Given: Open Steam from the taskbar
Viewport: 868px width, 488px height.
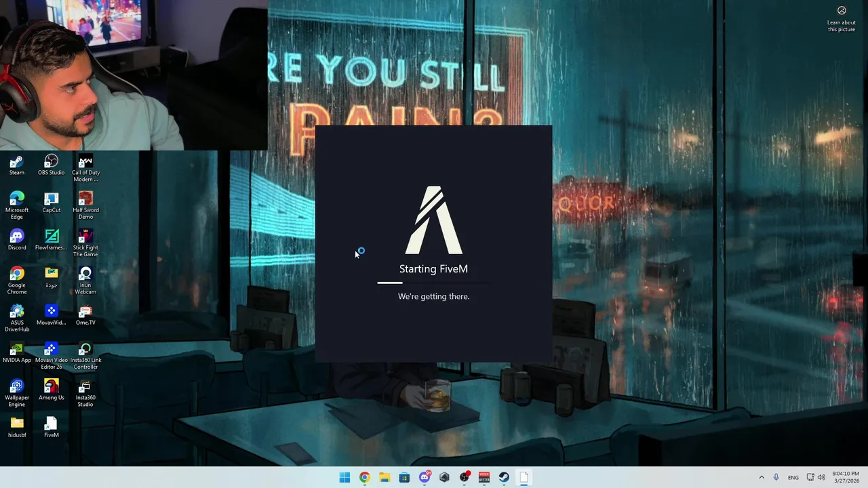Looking at the screenshot, I should point(504,477).
